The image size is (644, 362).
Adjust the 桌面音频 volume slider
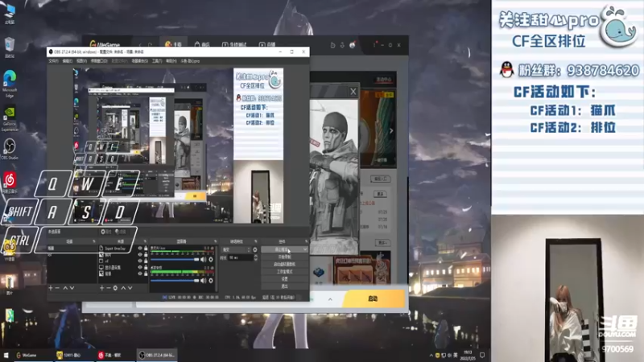175,281
